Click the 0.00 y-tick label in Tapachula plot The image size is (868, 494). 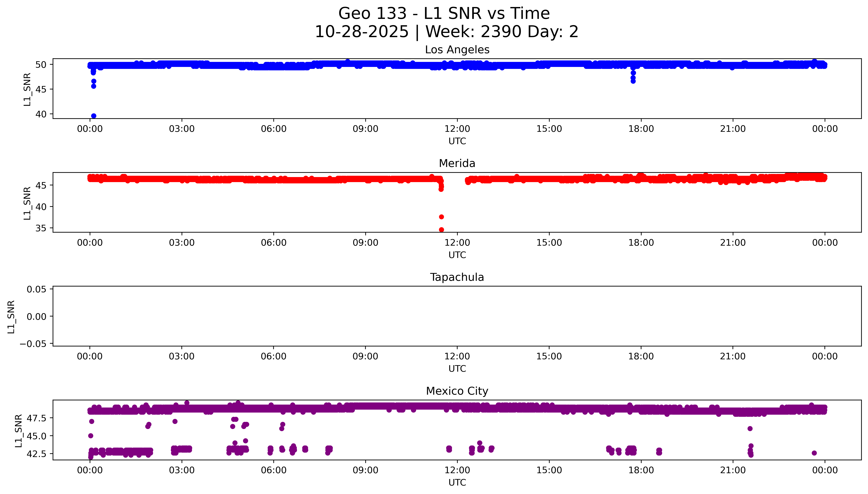tap(37, 317)
